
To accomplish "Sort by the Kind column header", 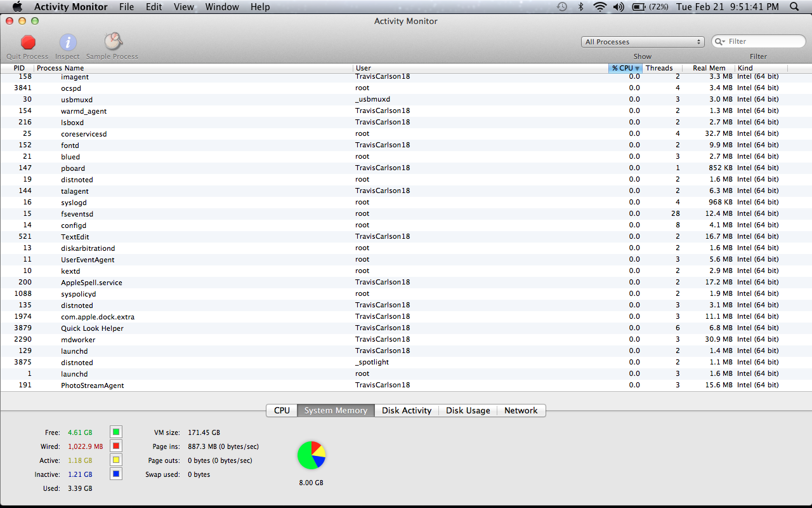I will point(761,68).
